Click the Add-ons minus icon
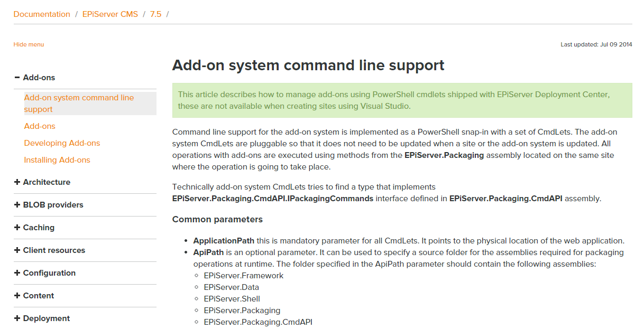 point(17,78)
